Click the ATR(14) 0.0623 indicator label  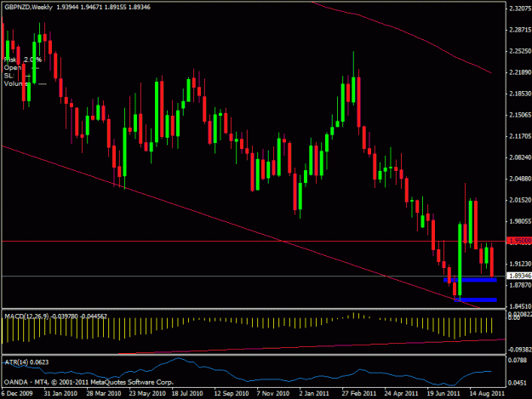click(26, 362)
